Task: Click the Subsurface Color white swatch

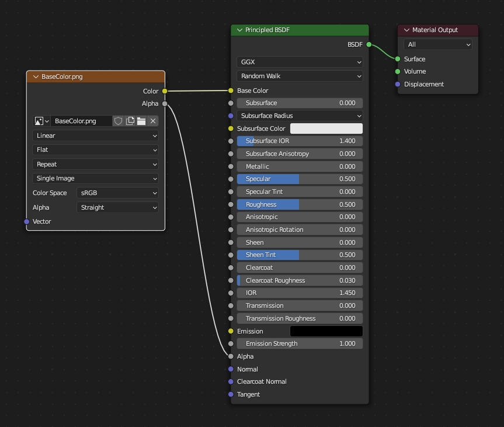Action: coord(326,129)
